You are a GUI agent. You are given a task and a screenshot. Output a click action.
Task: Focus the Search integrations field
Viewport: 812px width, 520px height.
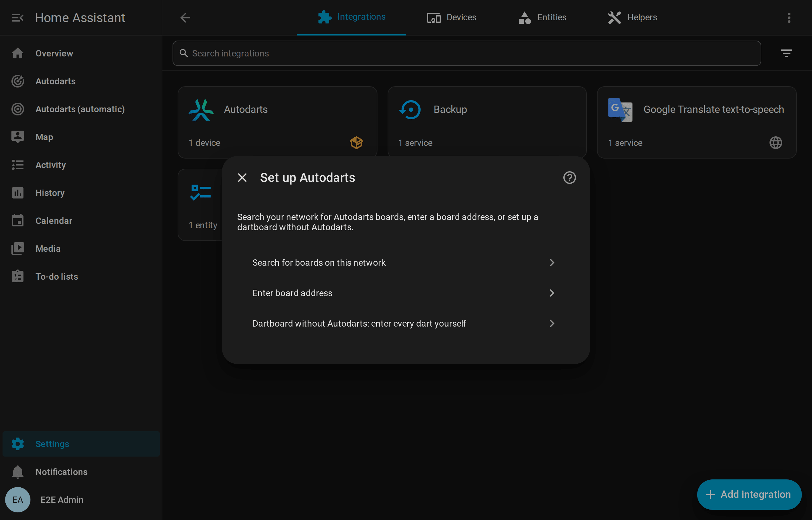point(467,53)
